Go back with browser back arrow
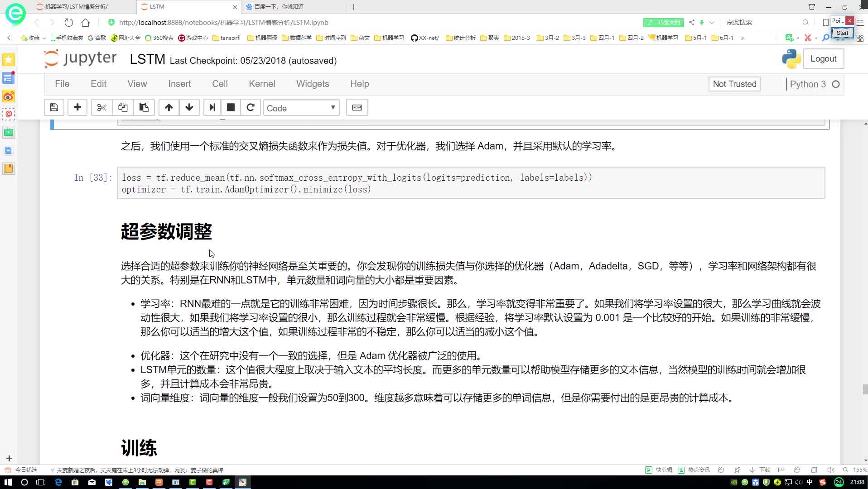Viewport: 868px width, 489px height. [x=37, y=22]
